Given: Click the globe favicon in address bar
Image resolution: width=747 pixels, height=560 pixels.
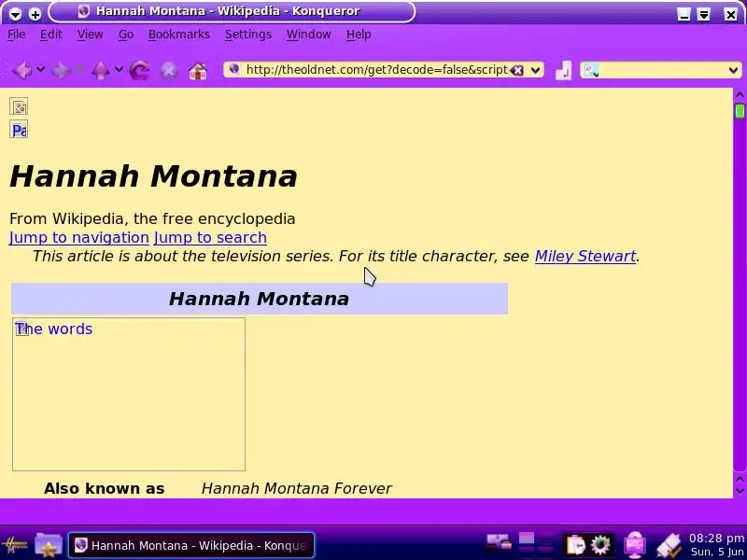Looking at the screenshot, I should point(234,69).
